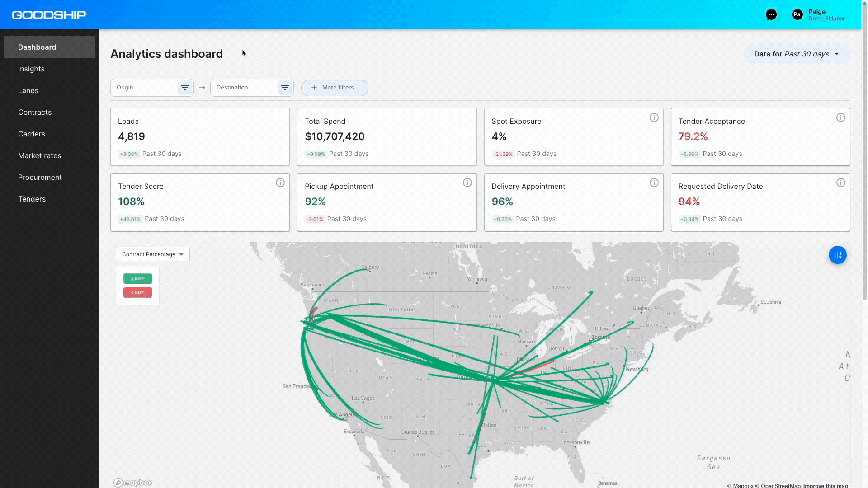868x488 pixels.
Task: Click Paige's profile avatar
Action: pos(797,14)
